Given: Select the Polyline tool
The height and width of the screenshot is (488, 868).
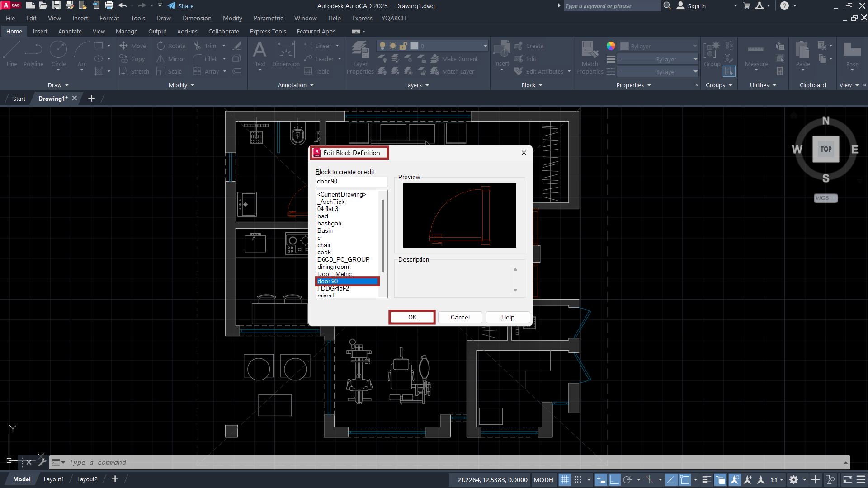Looking at the screenshot, I should pos(33,54).
